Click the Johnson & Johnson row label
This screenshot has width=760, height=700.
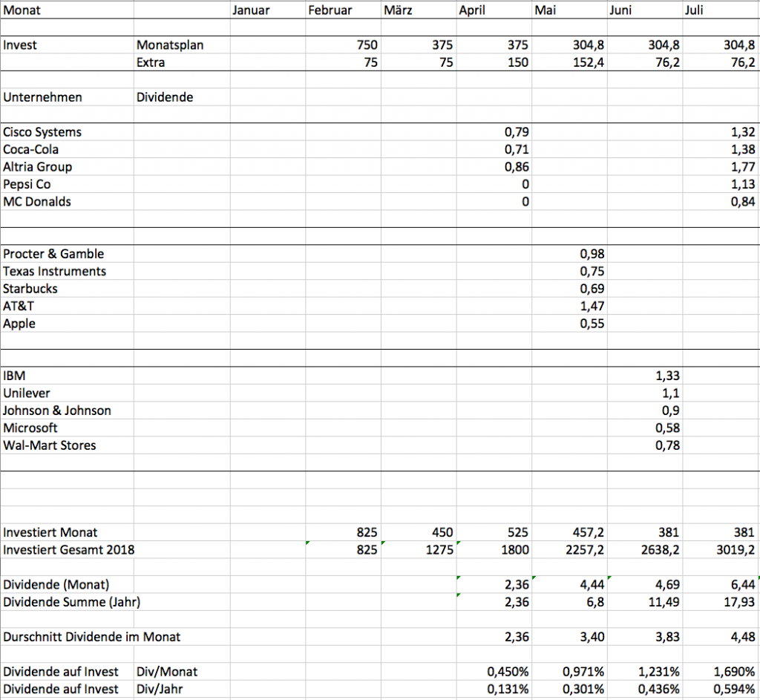pyautogui.click(x=56, y=411)
